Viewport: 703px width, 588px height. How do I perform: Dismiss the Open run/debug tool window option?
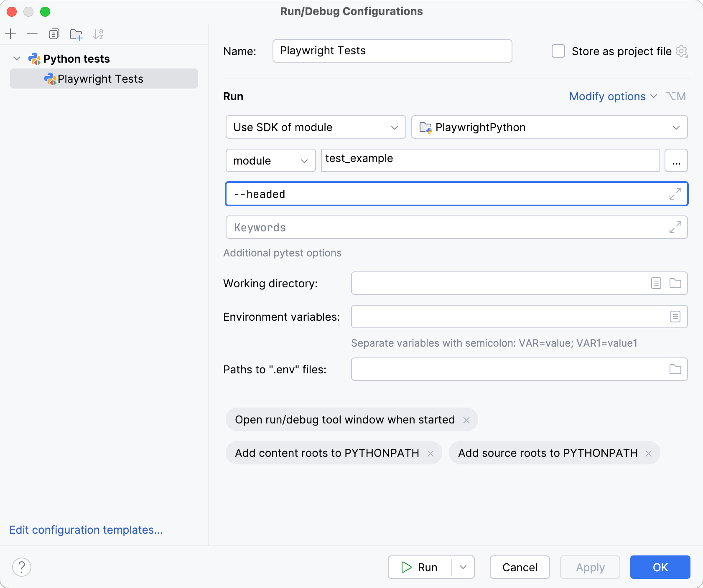pos(467,420)
